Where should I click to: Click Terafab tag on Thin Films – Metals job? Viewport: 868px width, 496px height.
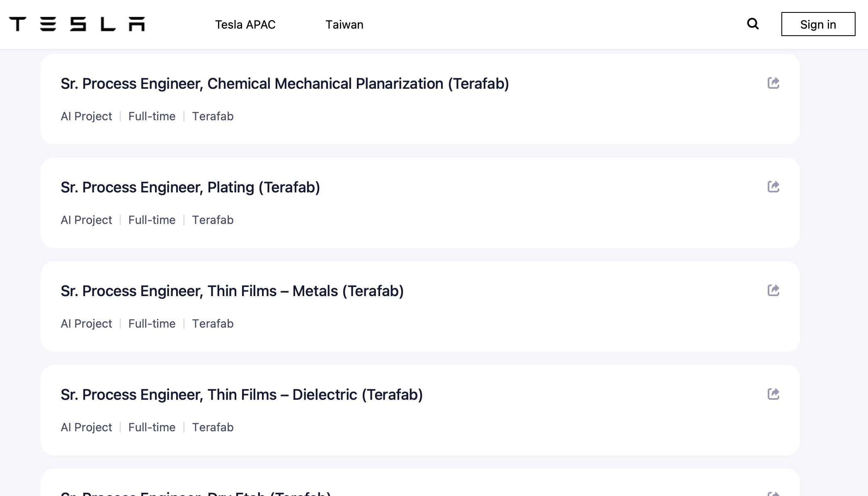(213, 323)
